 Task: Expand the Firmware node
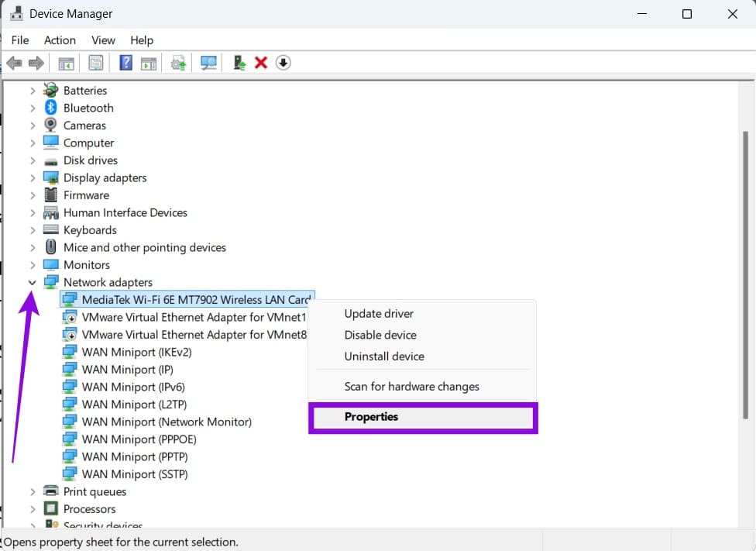[x=33, y=195]
